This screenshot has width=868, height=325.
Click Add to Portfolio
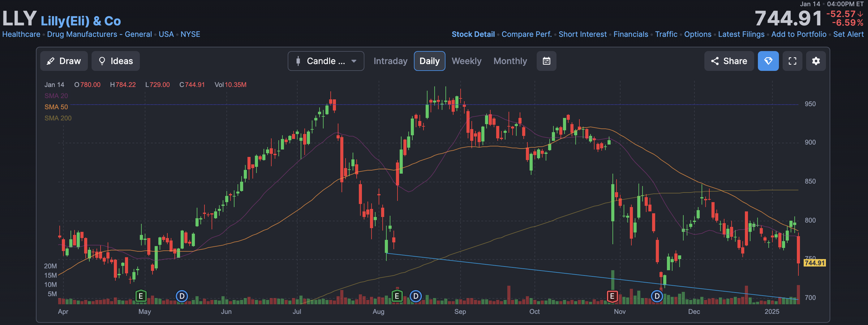(x=799, y=34)
